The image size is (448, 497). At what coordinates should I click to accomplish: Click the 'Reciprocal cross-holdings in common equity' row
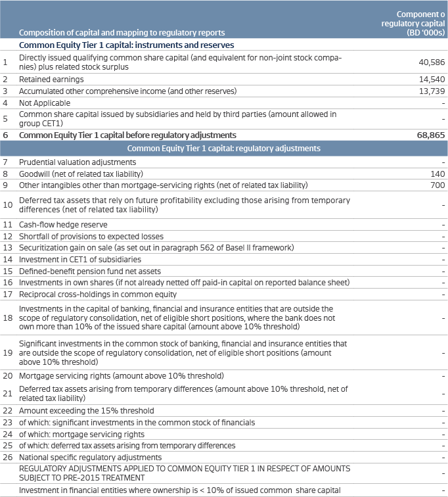click(x=98, y=294)
